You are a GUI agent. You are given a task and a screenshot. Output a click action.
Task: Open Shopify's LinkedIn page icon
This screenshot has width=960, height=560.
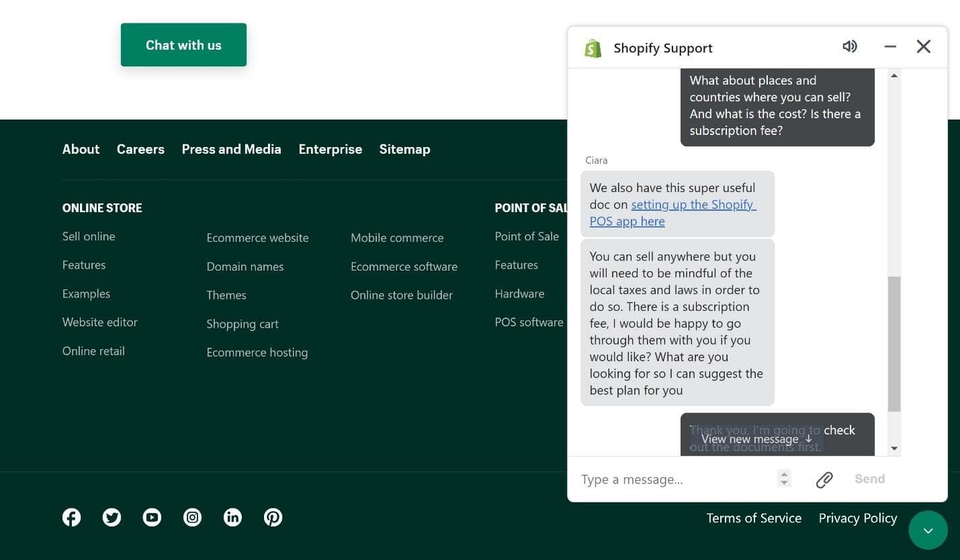click(x=232, y=517)
